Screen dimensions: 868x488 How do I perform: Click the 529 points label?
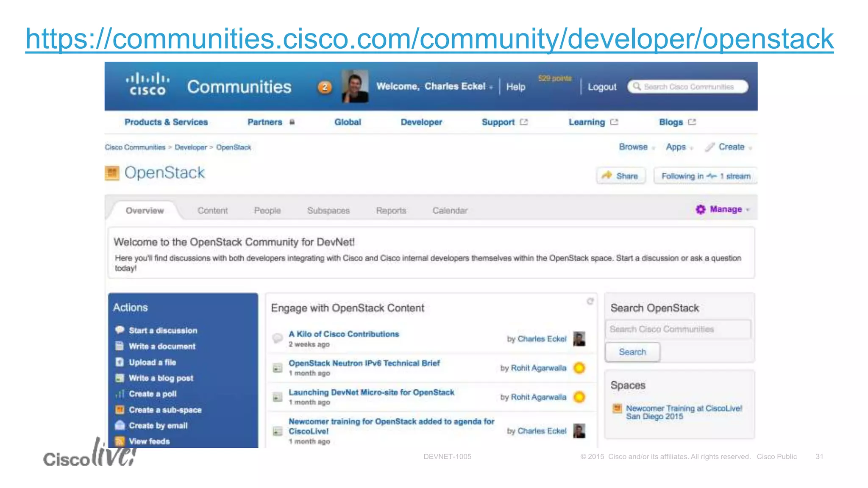pos(555,78)
